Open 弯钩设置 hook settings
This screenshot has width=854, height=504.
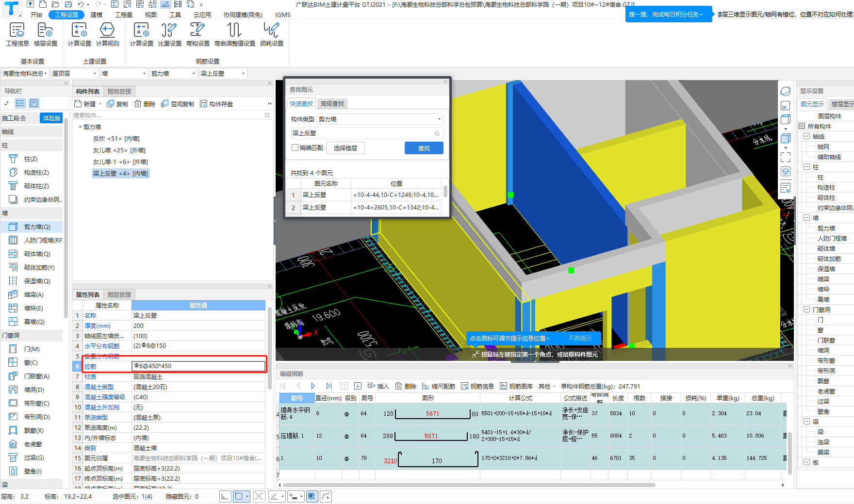[197, 34]
